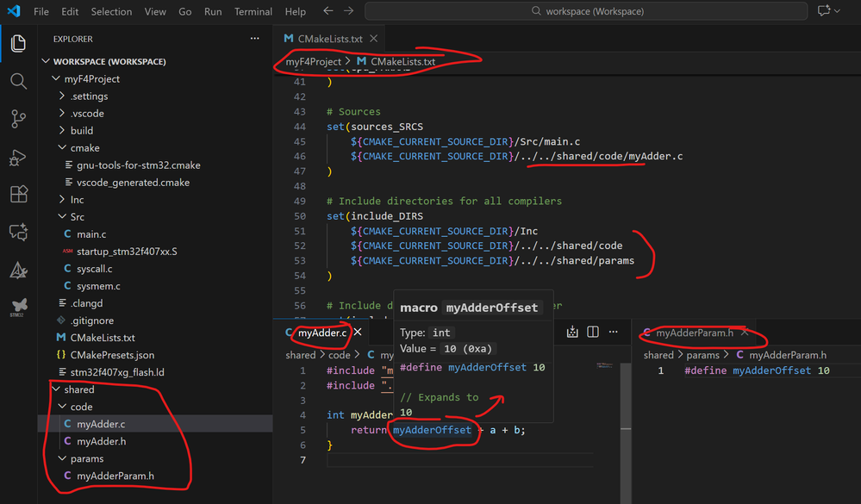Viewport: 861px width, 504px height.
Task: Click the Go Back navigation arrow
Action: (x=326, y=11)
